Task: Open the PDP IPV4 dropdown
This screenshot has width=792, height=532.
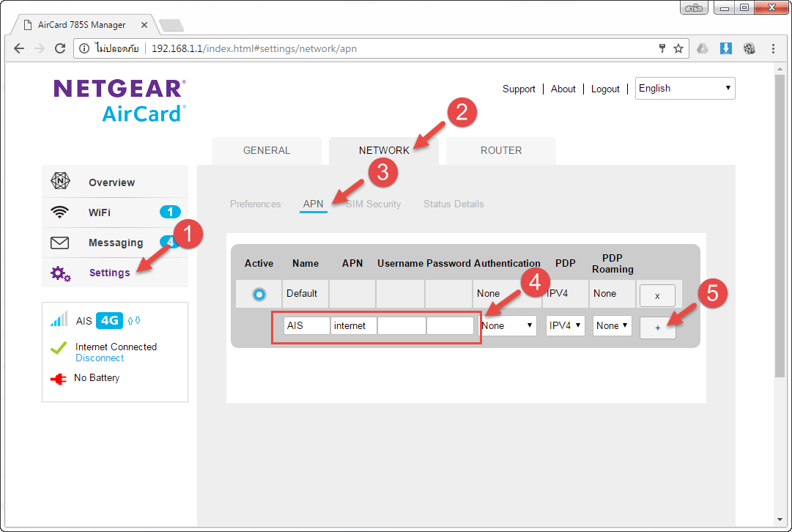Action: pyautogui.click(x=565, y=326)
